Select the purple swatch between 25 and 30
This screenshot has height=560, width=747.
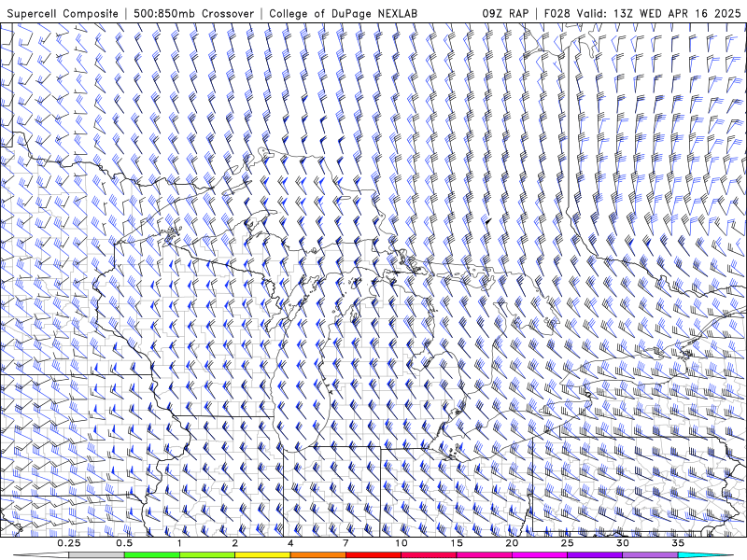(x=595, y=555)
